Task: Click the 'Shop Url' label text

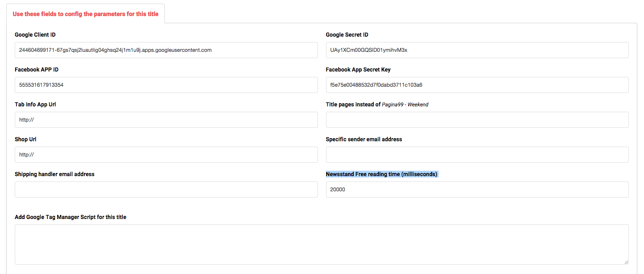Action: click(25, 139)
